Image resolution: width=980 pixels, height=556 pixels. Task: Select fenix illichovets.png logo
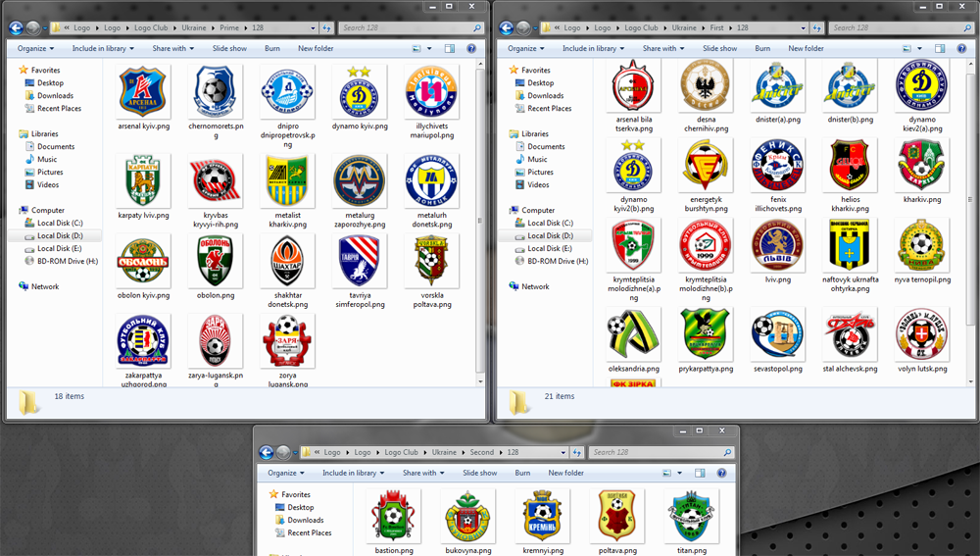777,166
